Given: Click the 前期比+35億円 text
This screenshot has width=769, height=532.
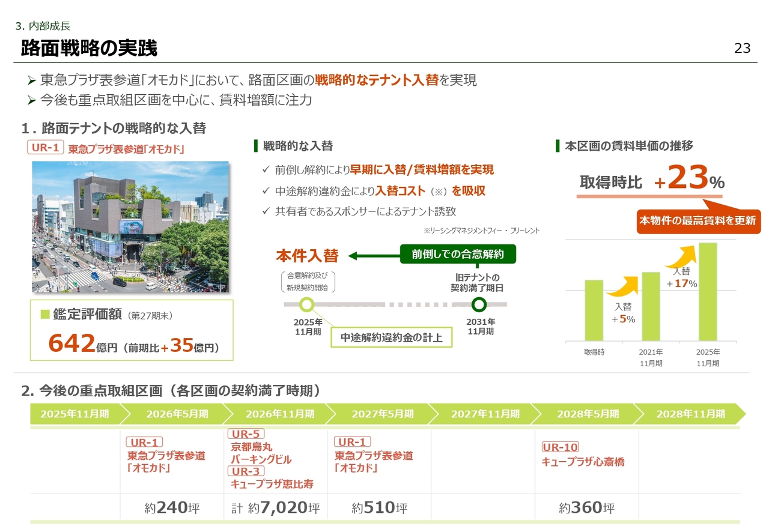Looking at the screenshot, I should pos(171,346).
